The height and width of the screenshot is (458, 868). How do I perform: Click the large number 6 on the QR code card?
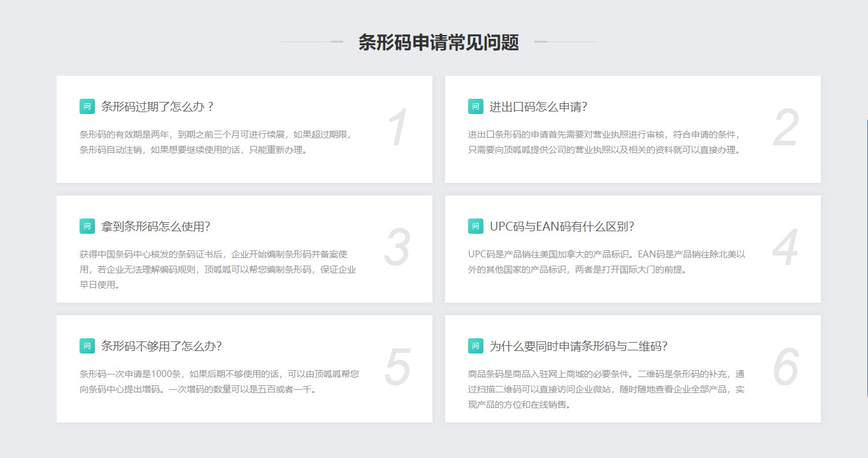pyautogui.click(x=786, y=368)
